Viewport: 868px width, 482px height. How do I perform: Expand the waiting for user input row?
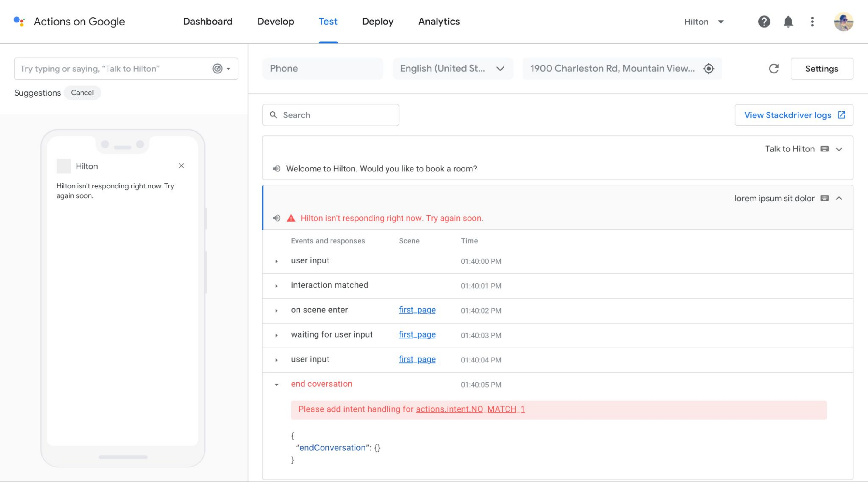[x=276, y=335]
